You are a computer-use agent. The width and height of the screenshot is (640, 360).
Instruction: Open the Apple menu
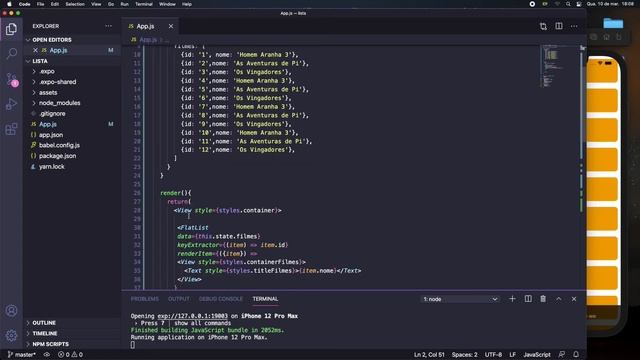tap(9, 4)
